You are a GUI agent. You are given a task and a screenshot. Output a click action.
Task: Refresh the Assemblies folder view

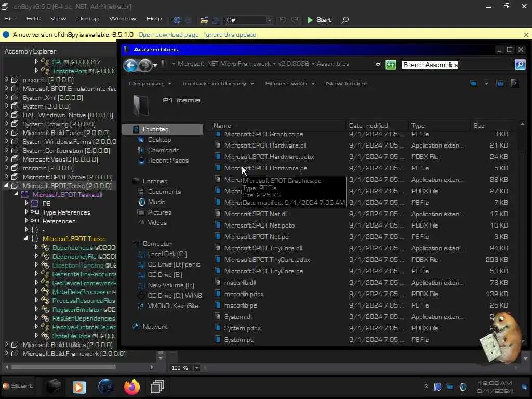tap(391, 64)
